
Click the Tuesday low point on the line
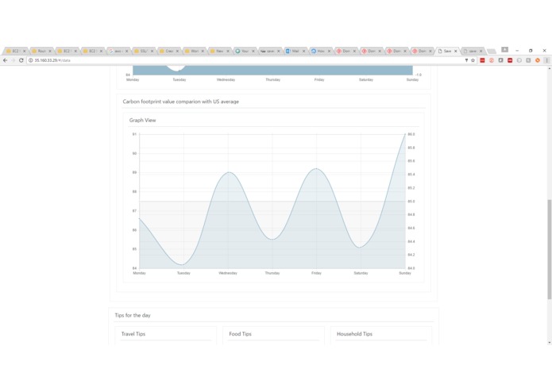(x=183, y=265)
